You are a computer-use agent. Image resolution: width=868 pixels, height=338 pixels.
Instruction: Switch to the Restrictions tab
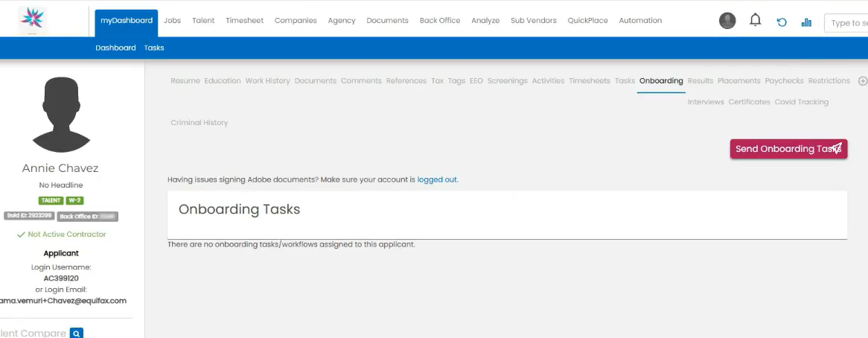829,80
